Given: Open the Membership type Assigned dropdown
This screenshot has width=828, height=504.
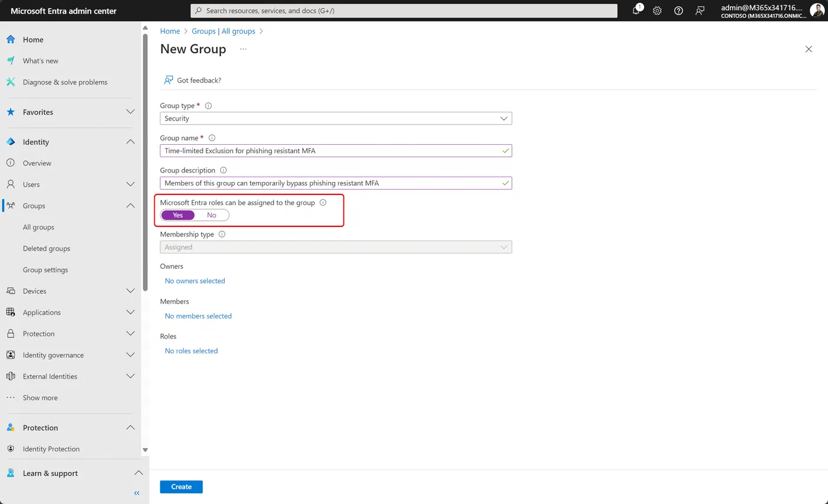Looking at the screenshot, I should (336, 247).
